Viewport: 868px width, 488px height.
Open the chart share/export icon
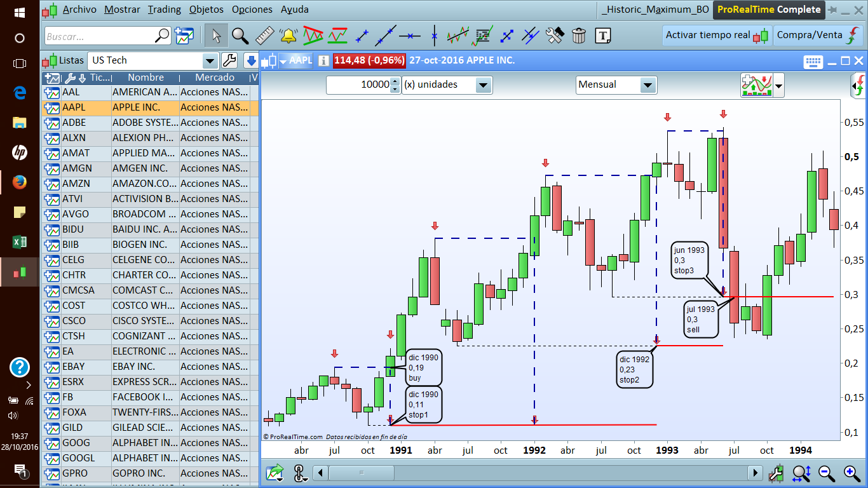[x=276, y=473]
